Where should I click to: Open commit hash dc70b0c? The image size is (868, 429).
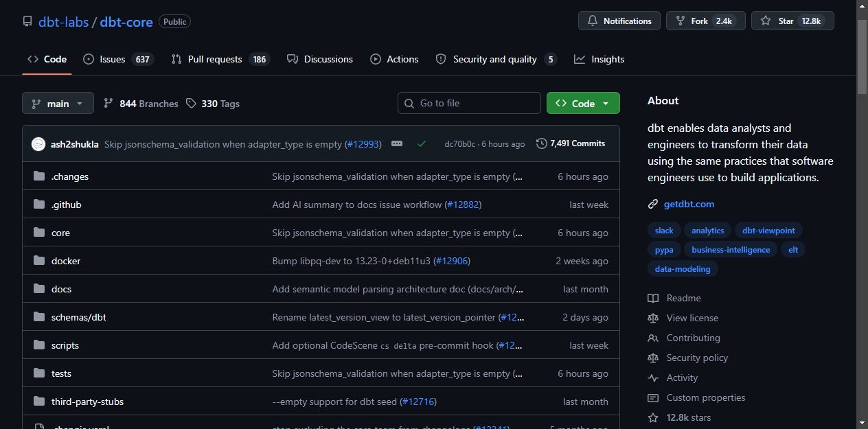(x=459, y=144)
